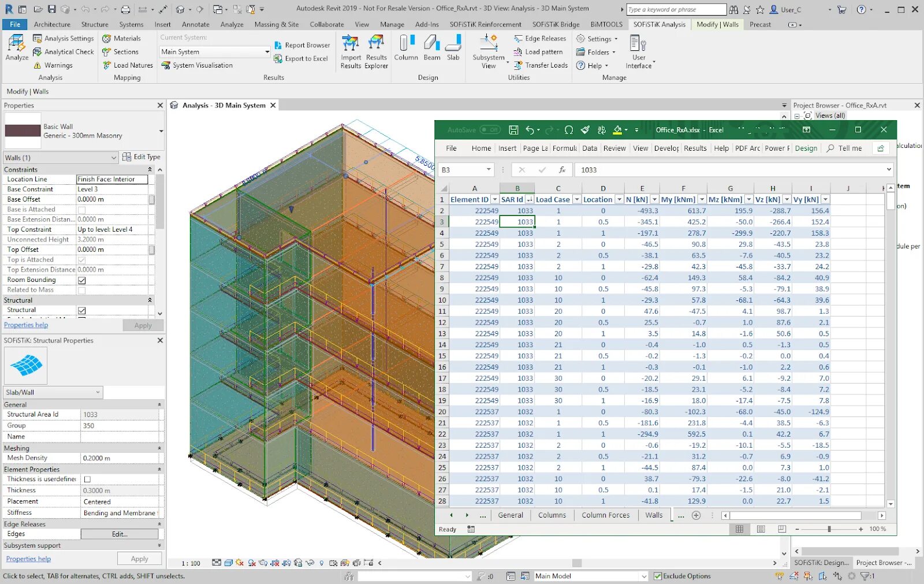The height and width of the screenshot is (584, 924).
Task: Open the Element ID column filter
Action: tap(494, 199)
